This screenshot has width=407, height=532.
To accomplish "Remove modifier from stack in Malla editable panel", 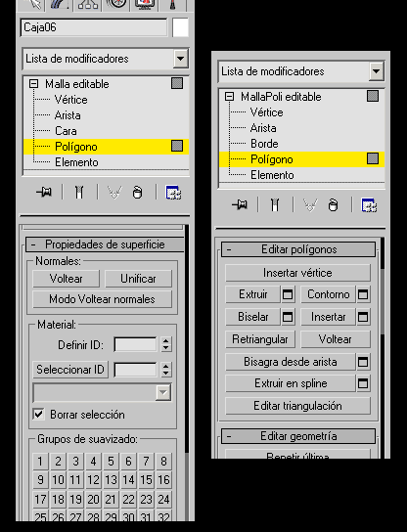I will [137, 193].
